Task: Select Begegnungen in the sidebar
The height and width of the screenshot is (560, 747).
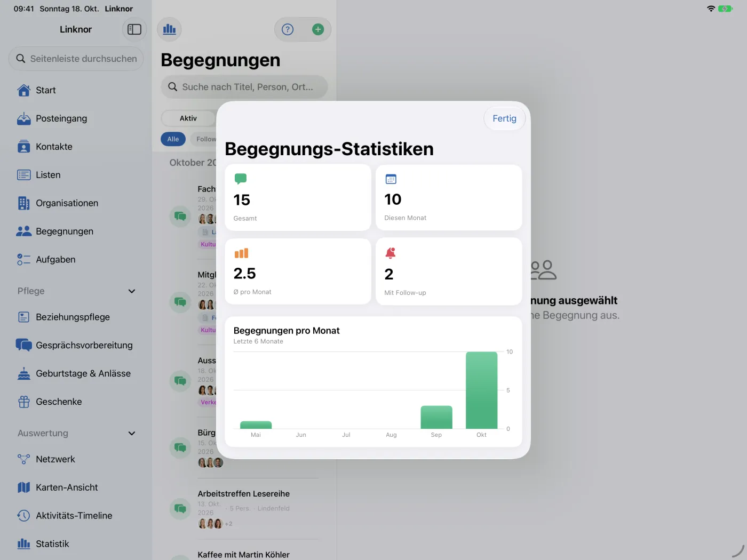Action: click(76, 231)
